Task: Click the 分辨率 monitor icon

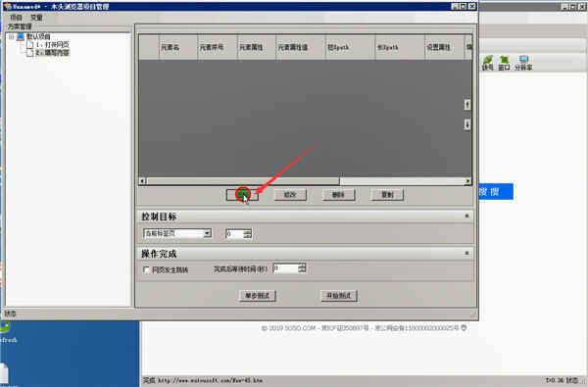Action: pos(523,59)
